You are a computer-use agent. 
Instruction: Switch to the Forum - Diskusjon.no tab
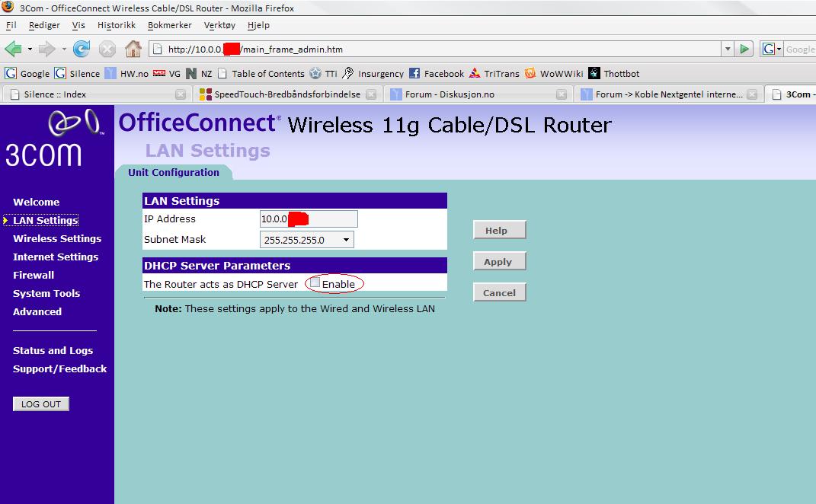click(478, 94)
